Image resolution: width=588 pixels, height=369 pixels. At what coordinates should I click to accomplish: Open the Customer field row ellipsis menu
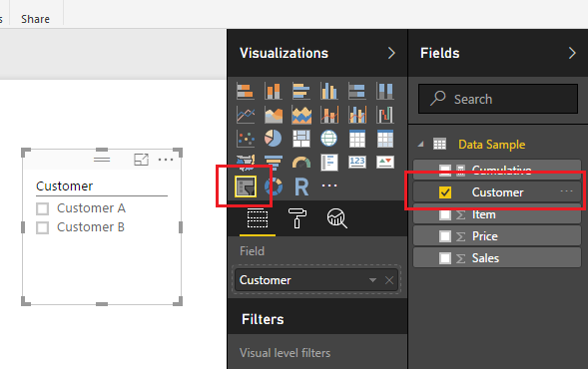coord(566,191)
